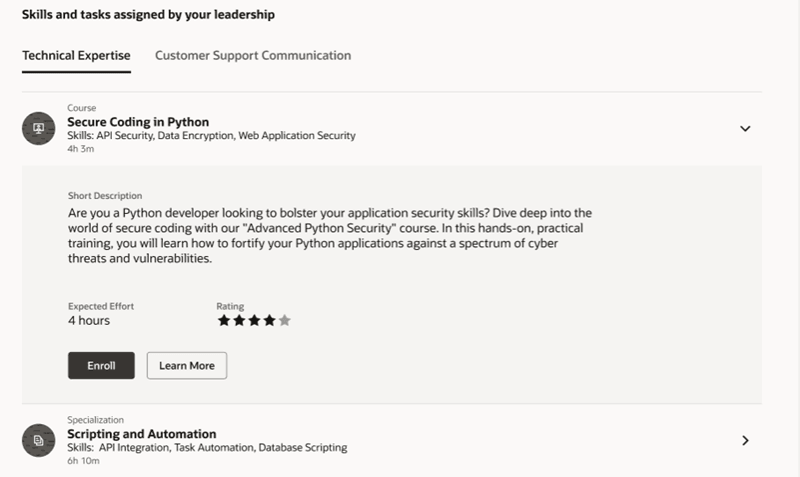Select the Technical Expertise tab
This screenshot has height=477, width=800.
(76, 55)
